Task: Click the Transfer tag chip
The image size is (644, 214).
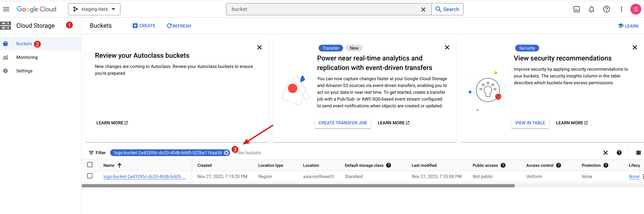Action: click(x=331, y=48)
